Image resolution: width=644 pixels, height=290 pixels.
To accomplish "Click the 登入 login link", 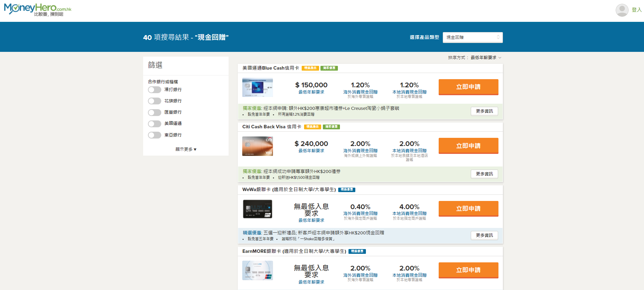I will point(636,10).
